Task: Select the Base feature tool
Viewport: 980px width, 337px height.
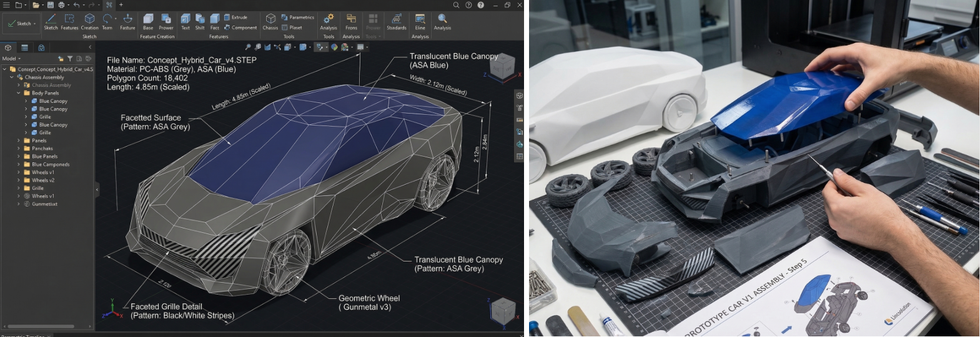Action: (148, 22)
